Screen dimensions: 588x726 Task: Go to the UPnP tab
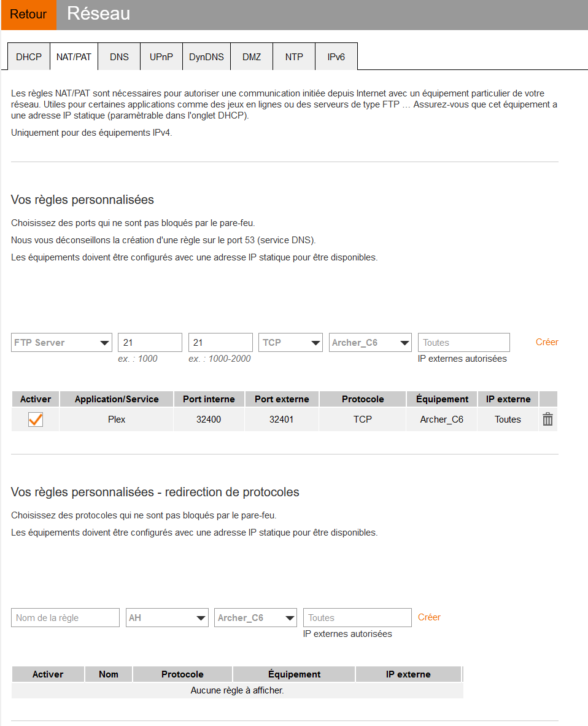pyautogui.click(x=161, y=57)
